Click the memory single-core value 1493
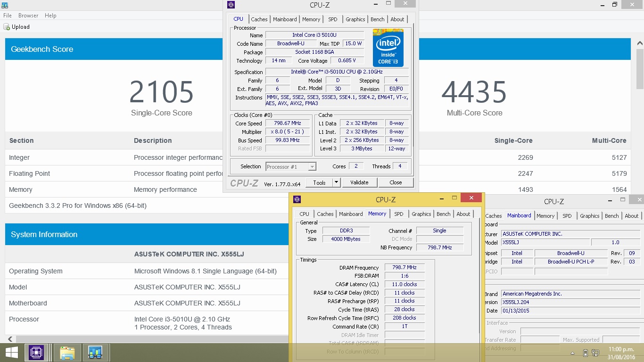The width and height of the screenshot is (644, 362). pyautogui.click(x=525, y=189)
